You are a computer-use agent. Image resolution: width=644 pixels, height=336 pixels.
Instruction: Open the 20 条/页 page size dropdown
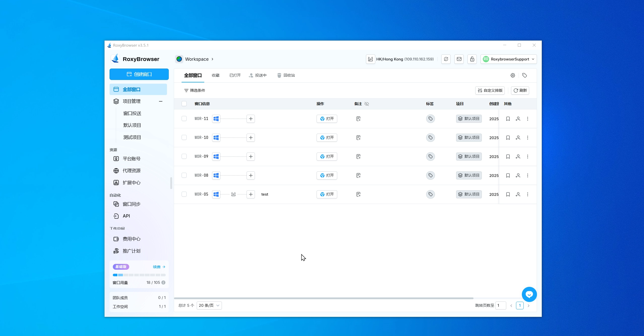click(x=209, y=306)
